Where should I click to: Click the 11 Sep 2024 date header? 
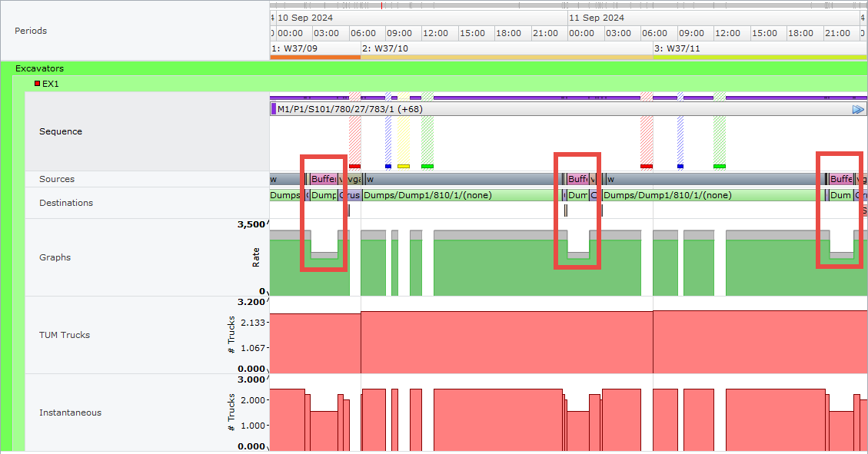pos(597,18)
